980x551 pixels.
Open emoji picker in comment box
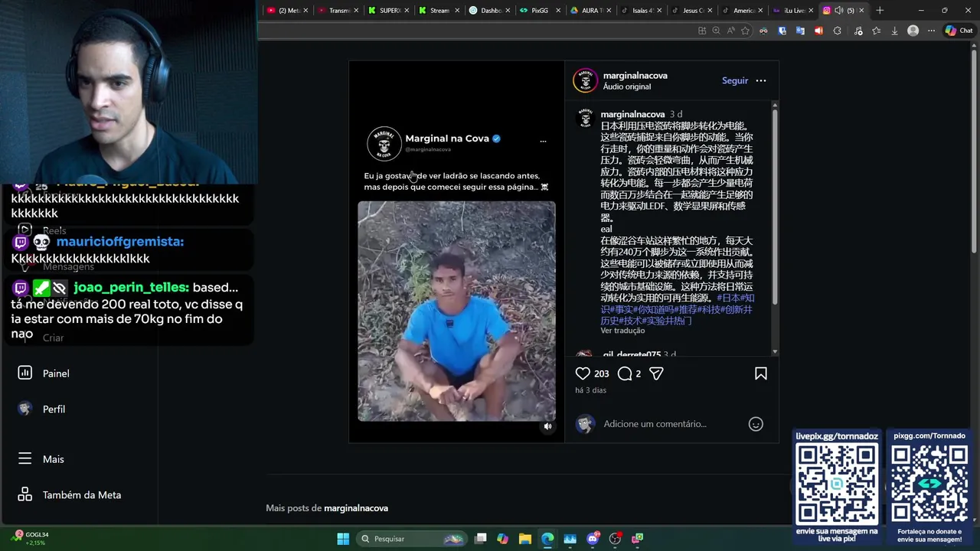tap(756, 424)
